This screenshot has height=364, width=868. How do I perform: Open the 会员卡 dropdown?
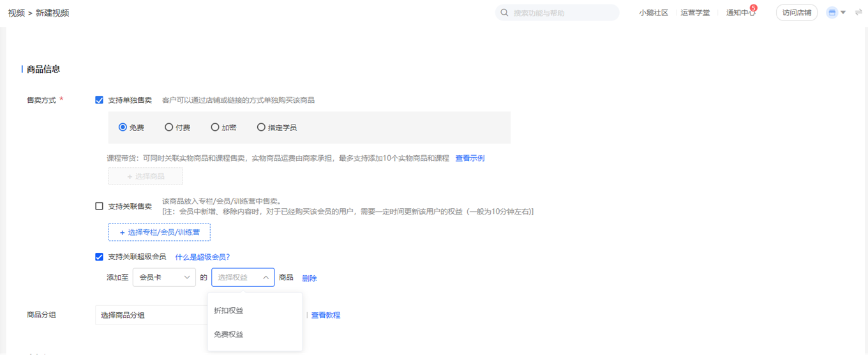click(164, 277)
